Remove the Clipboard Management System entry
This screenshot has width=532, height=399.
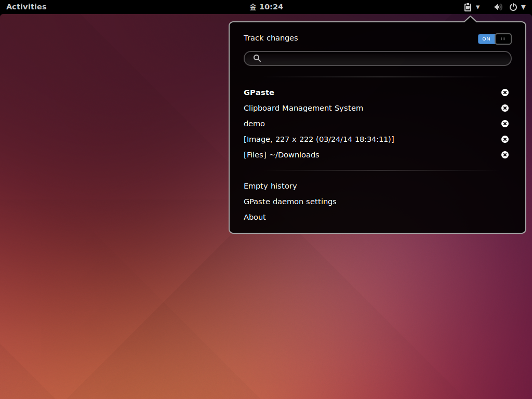pos(505,108)
